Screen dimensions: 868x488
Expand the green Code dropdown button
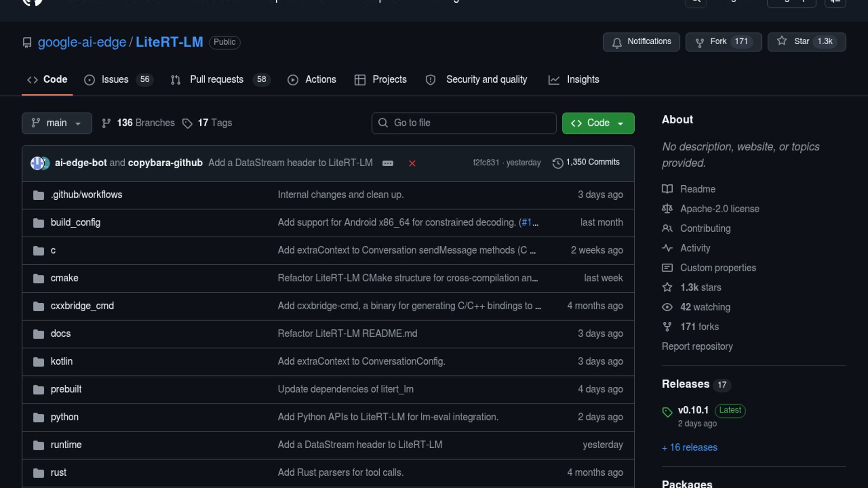click(598, 123)
